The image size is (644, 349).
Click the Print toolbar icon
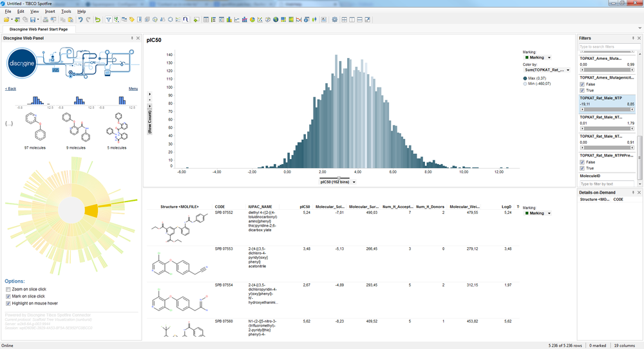click(x=46, y=20)
